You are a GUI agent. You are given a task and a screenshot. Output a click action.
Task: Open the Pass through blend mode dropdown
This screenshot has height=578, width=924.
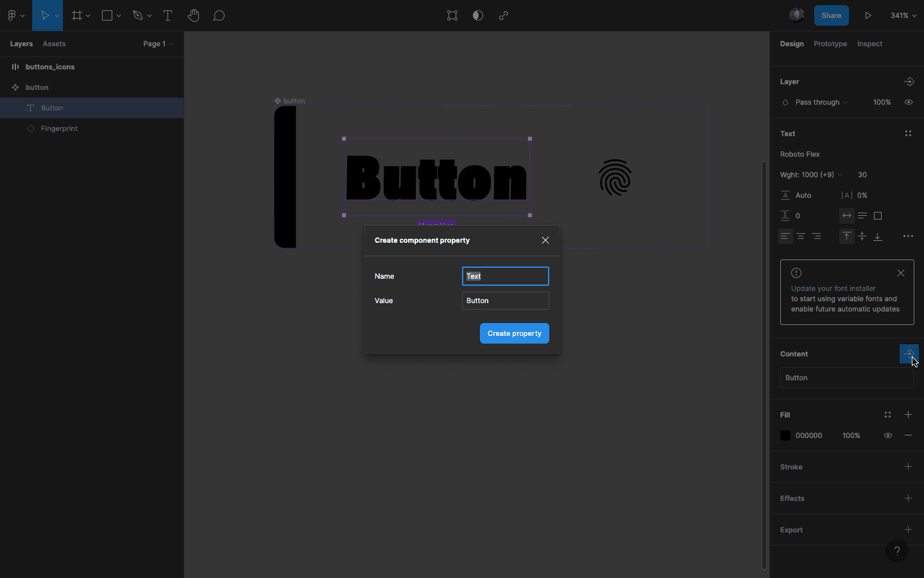pos(821,102)
